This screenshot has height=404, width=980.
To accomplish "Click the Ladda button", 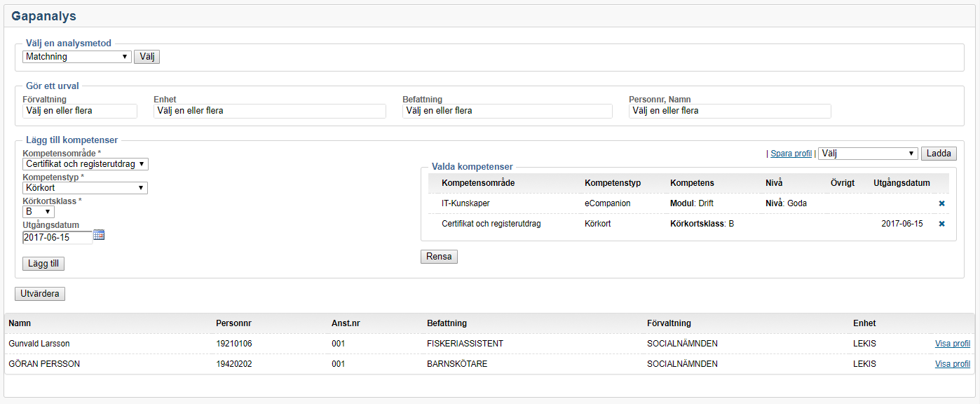I will pyautogui.click(x=938, y=154).
